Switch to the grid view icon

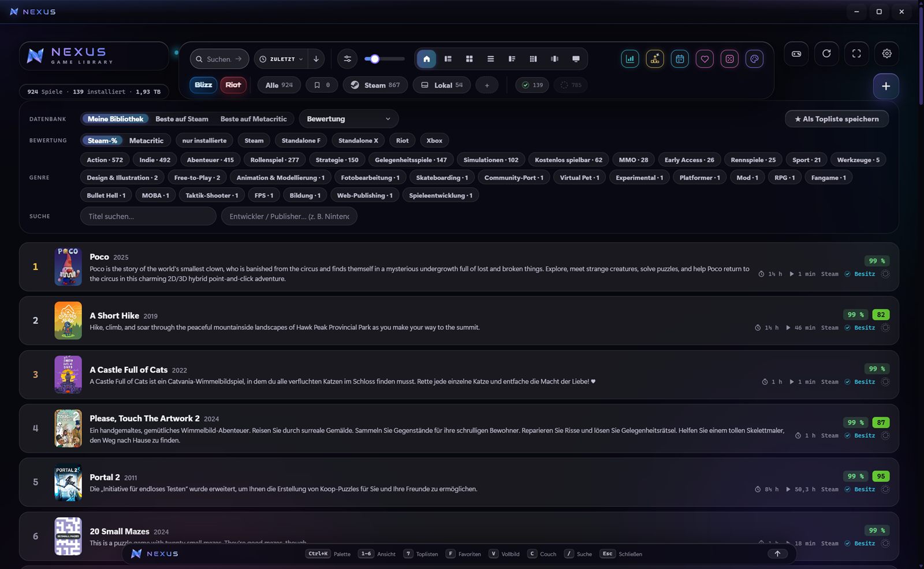tap(469, 59)
